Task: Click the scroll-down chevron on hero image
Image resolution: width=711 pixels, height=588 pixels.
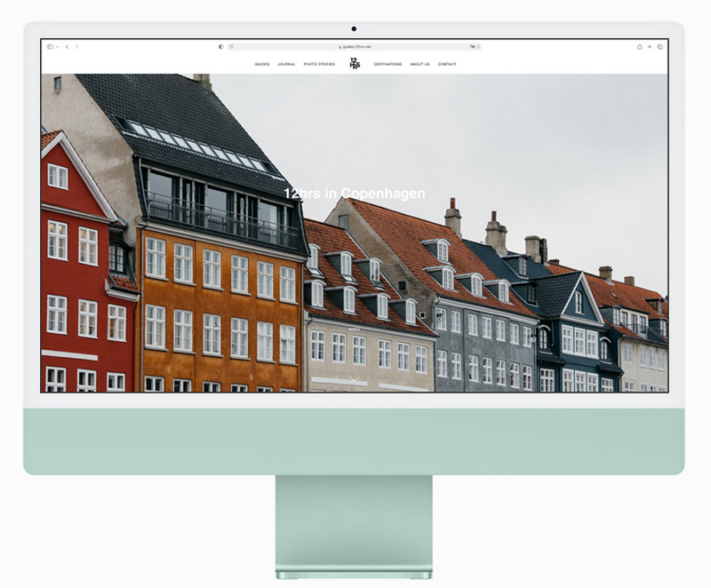Action: tap(355, 380)
